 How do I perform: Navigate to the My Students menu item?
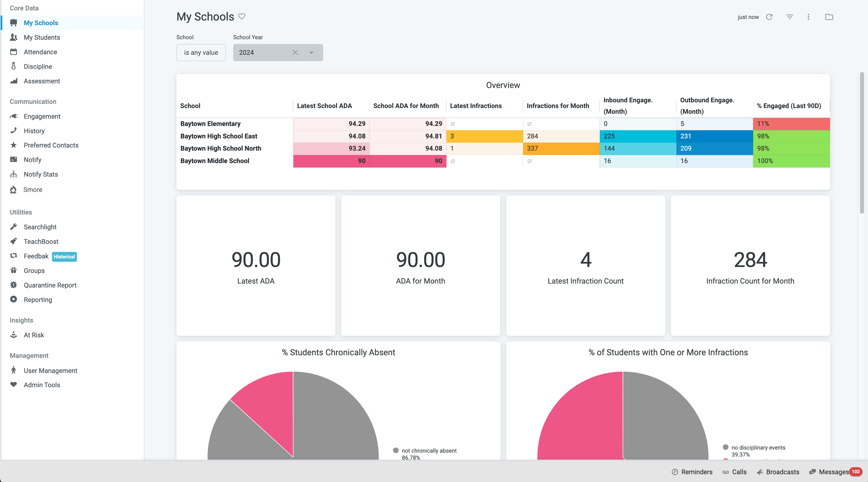[x=42, y=37]
